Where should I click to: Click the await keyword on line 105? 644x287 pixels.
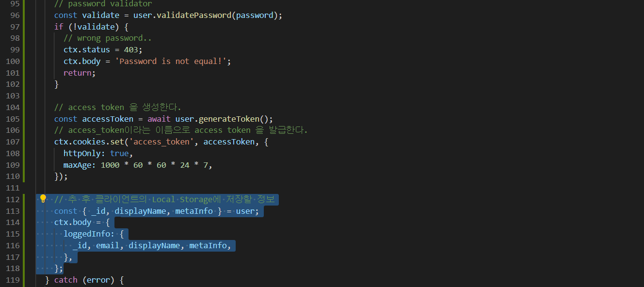[x=159, y=119]
